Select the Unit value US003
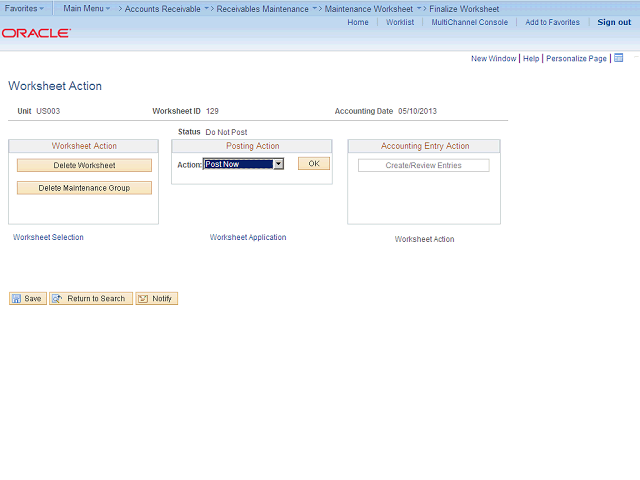Image resolution: width=640 pixels, height=480 pixels. 48,111
